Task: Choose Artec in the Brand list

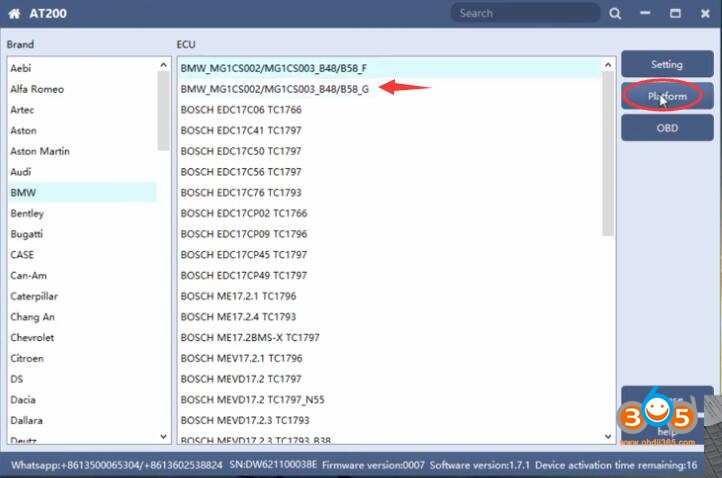Action: [82, 110]
